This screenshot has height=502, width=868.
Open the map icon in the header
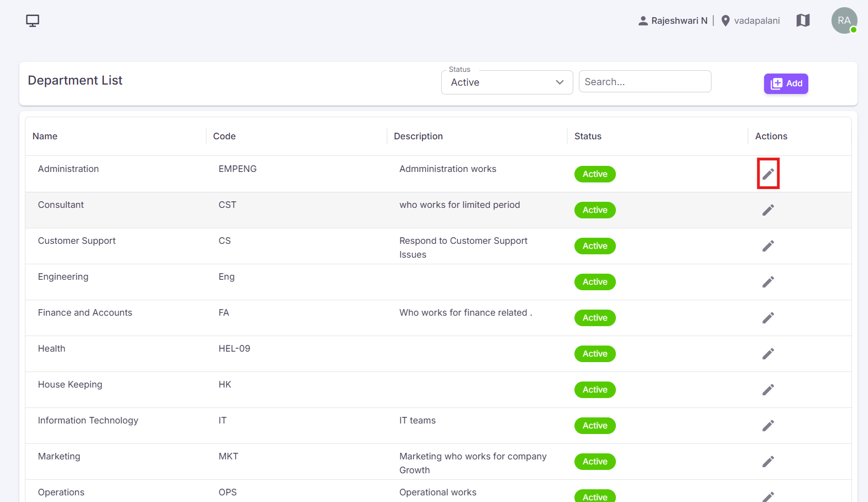pyautogui.click(x=803, y=20)
